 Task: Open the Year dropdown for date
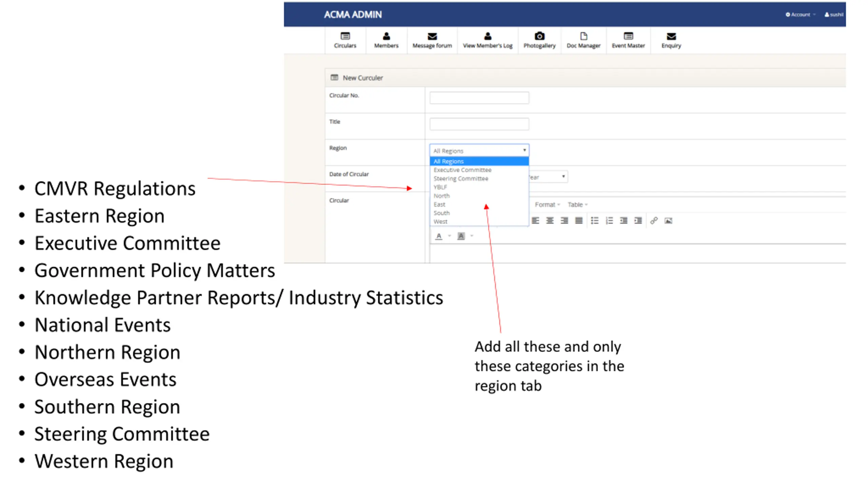coord(548,177)
